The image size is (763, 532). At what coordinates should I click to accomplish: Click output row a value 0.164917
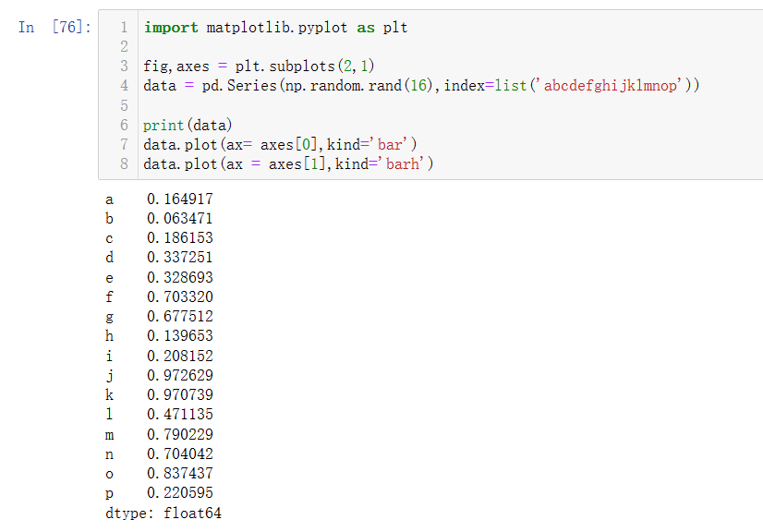click(x=180, y=199)
